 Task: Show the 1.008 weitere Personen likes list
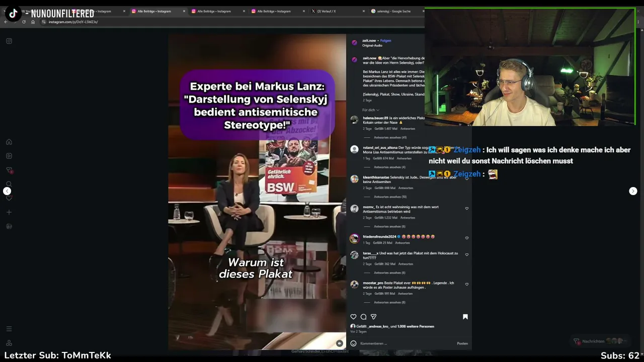point(416,326)
